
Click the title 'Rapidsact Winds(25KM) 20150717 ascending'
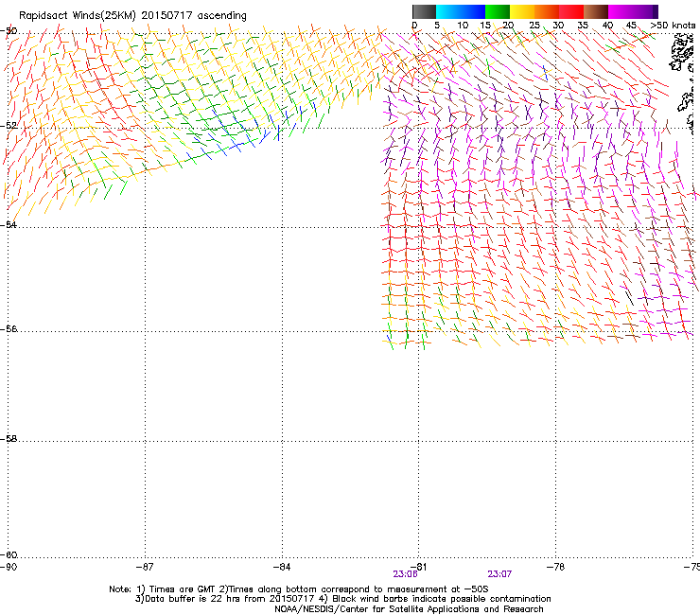point(132,16)
